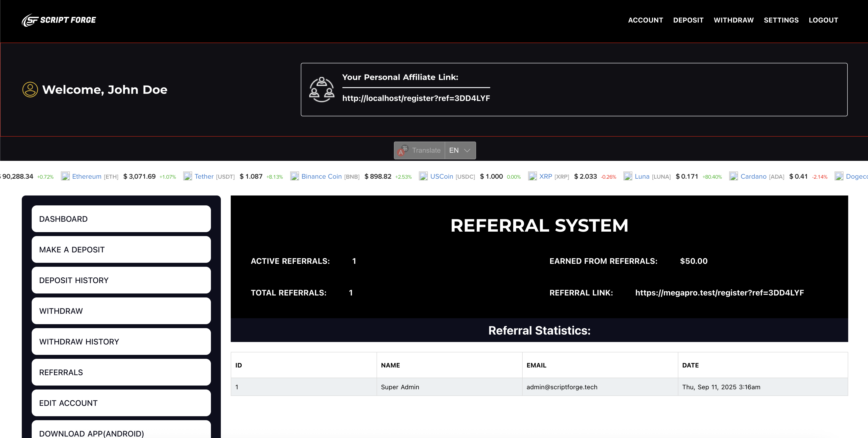Expand the EN language dropdown
Viewport: 868px width, 438px height.
coord(454,150)
